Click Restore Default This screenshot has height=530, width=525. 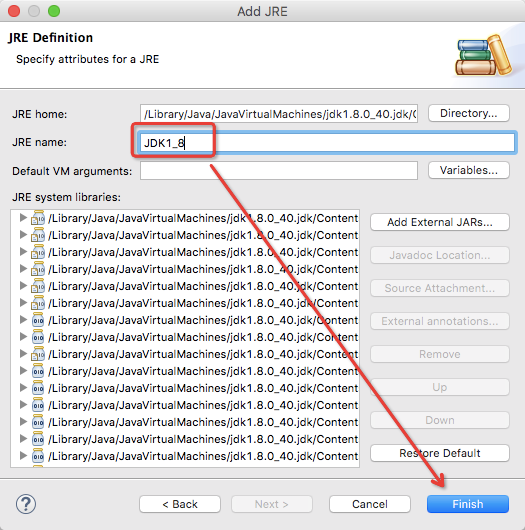coord(439,453)
